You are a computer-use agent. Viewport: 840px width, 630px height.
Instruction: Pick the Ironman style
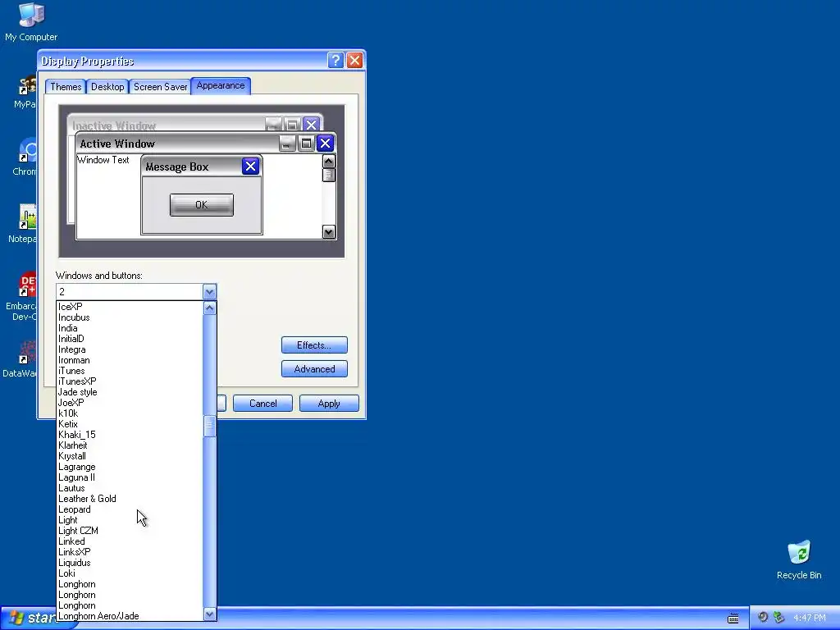(130, 360)
